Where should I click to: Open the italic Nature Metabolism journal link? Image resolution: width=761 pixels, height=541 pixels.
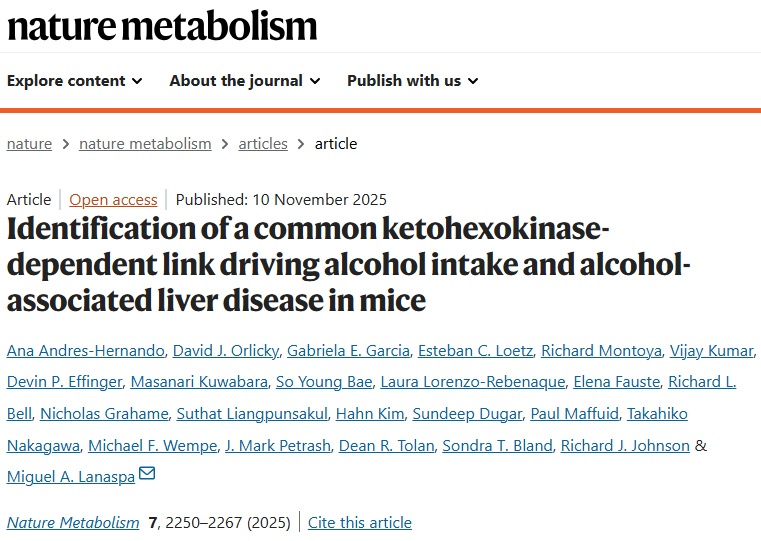pyautogui.click(x=73, y=522)
